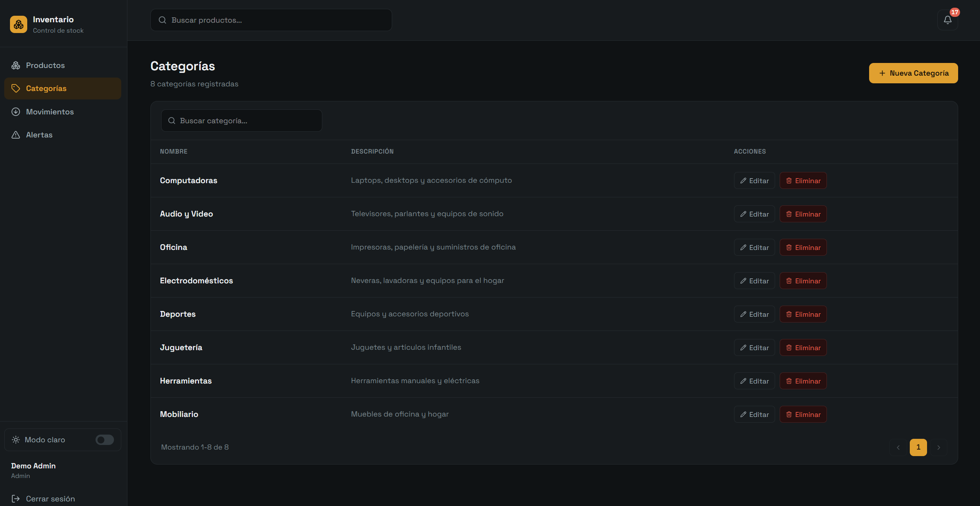Select Categorías in the sidebar

tap(63, 88)
